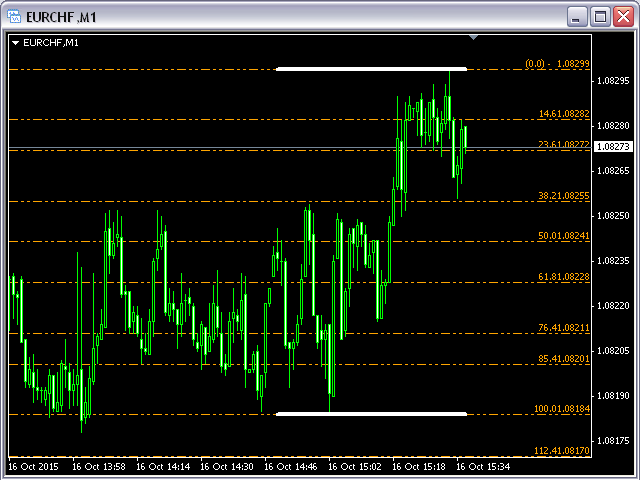The height and width of the screenshot is (480, 640).
Task: Click the 1.08250 price scale value
Action: click(x=611, y=216)
